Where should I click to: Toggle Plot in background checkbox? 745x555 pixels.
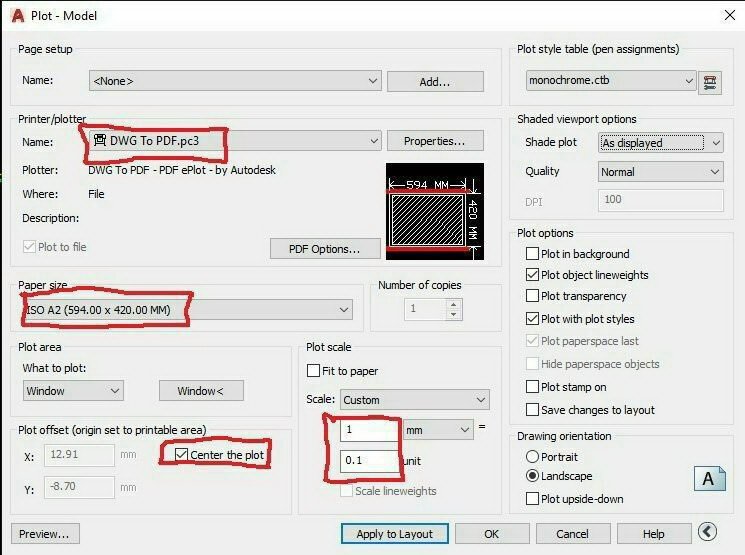(x=532, y=254)
